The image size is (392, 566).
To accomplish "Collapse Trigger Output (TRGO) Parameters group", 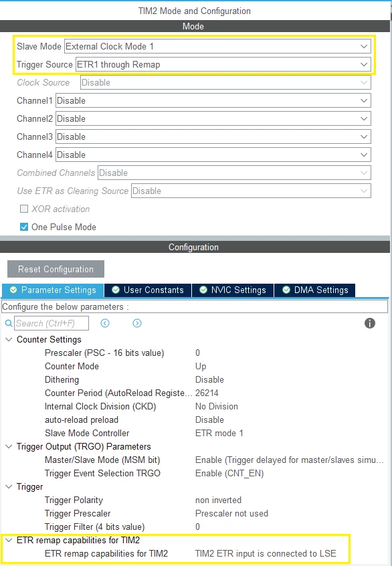I will tap(9, 446).
